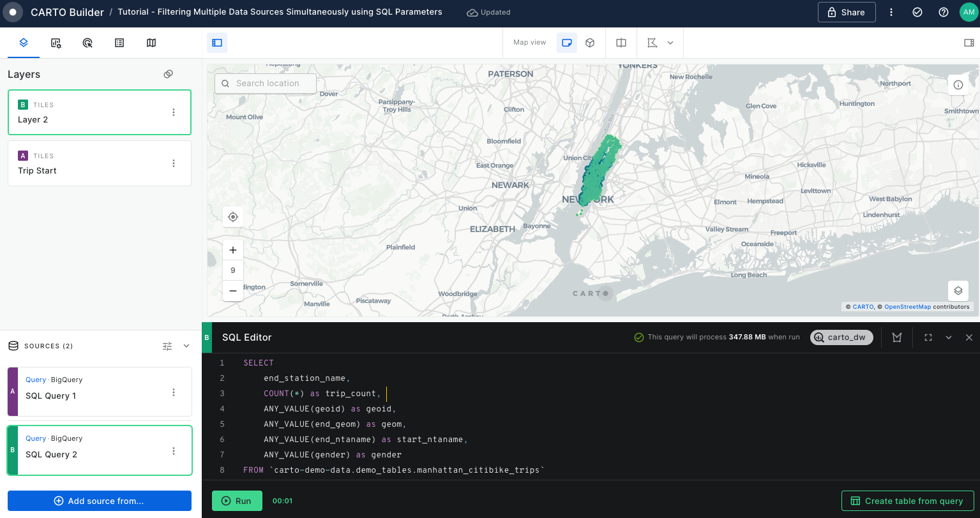Switch to 3D map view

tap(590, 43)
